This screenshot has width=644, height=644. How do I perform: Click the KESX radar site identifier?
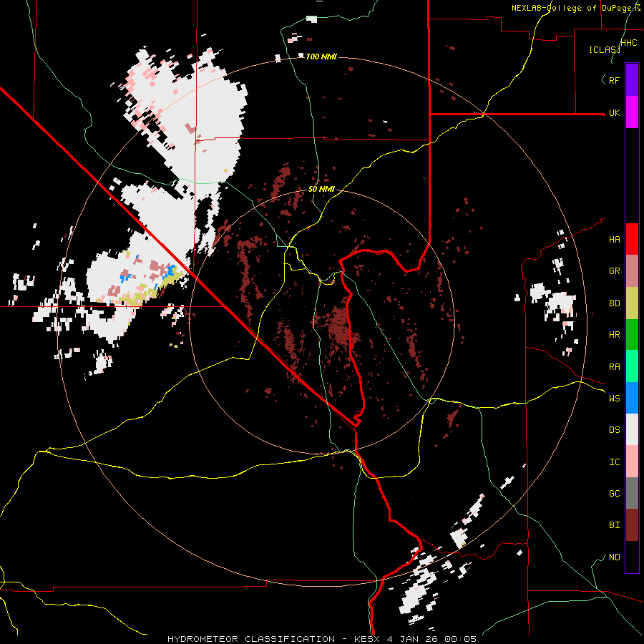(x=367, y=639)
